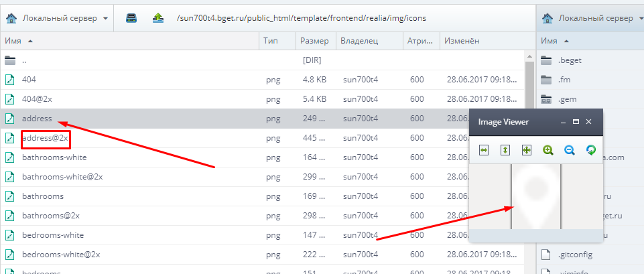Click the home icon in left panel

point(11,18)
